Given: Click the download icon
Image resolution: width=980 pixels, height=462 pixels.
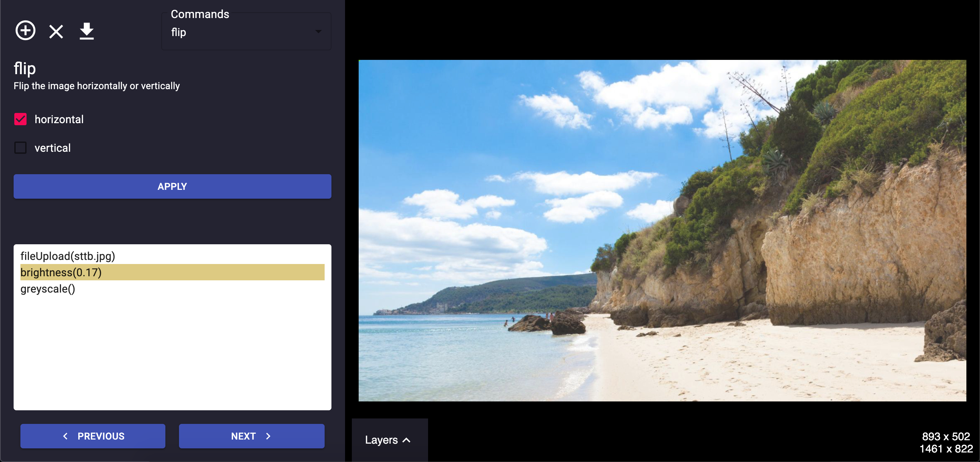Looking at the screenshot, I should click(87, 31).
